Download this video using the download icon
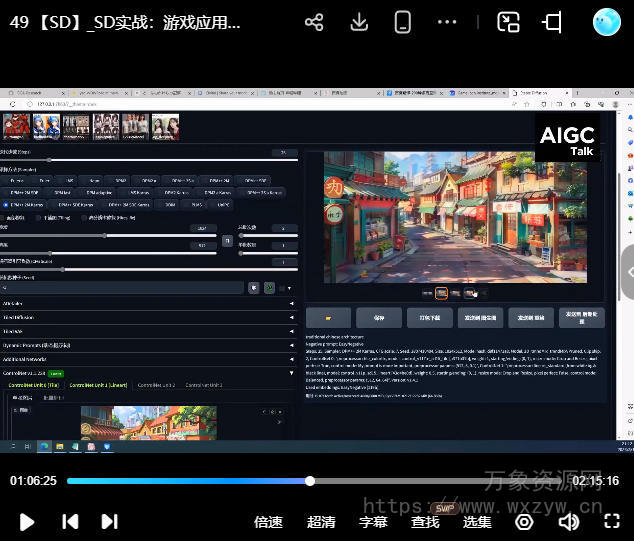634x541 pixels. click(x=360, y=22)
